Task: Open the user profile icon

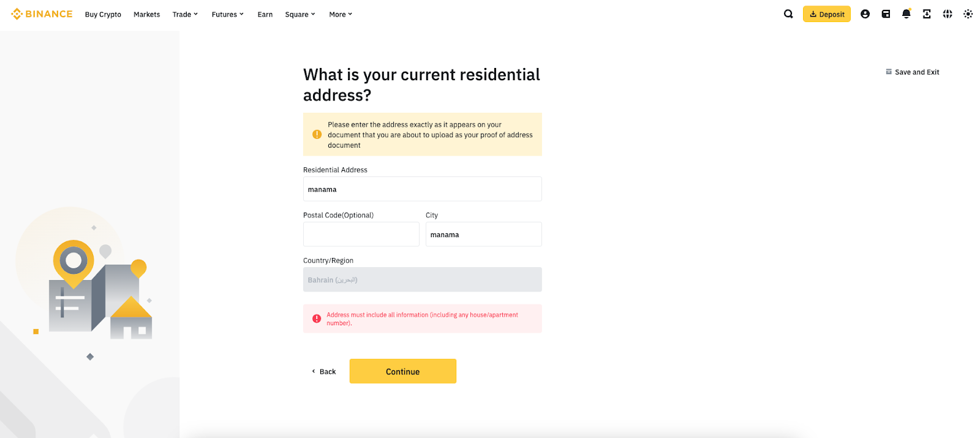Action: [865, 13]
